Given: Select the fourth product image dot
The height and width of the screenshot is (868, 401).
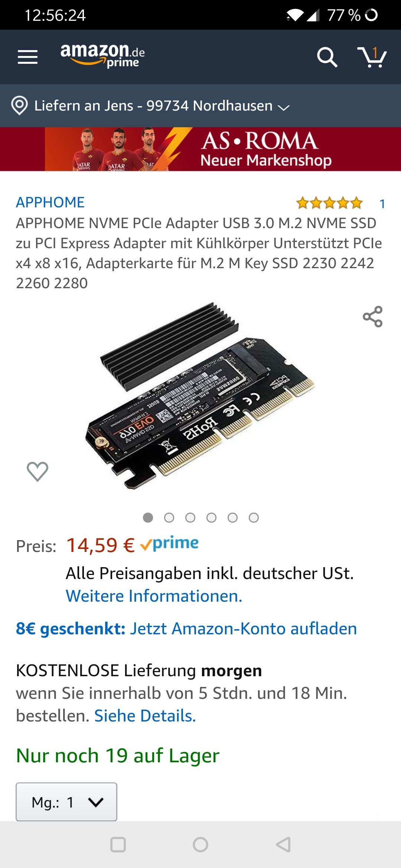Looking at the screenshot, I should [x=211, y=517].
